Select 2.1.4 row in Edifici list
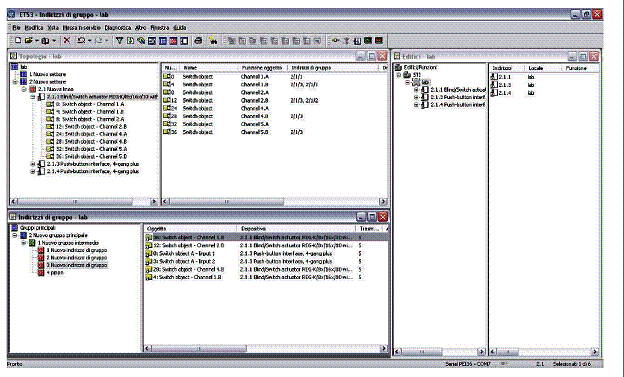Viewport: 624px width, 377px height. (543, 93)
